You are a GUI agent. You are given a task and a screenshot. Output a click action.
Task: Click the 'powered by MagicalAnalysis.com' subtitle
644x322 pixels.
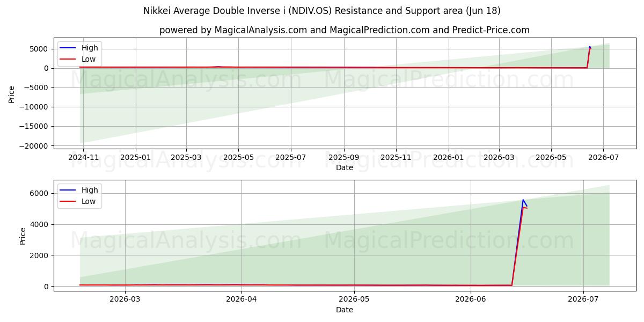pos(345,30)
